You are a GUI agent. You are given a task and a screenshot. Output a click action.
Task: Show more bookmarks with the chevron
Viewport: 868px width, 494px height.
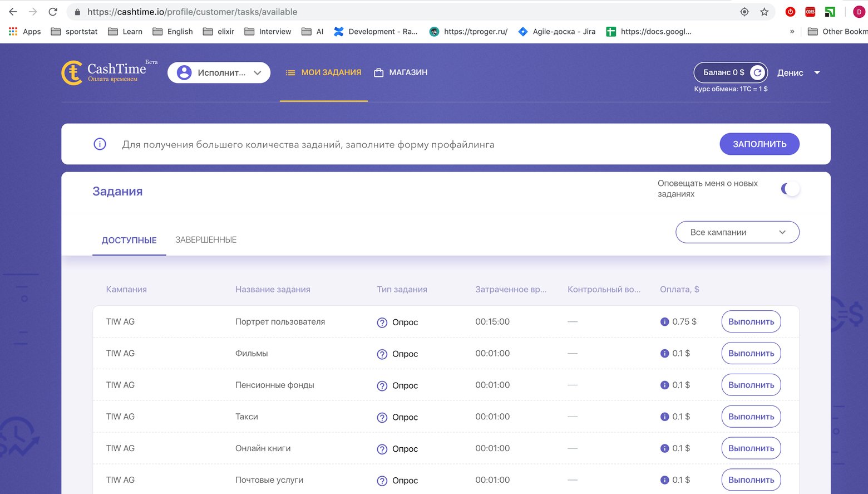click(x=792, y=32)
